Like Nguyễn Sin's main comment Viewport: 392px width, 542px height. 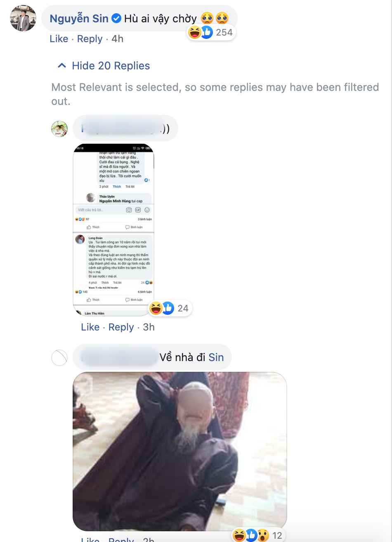point(59,39)
